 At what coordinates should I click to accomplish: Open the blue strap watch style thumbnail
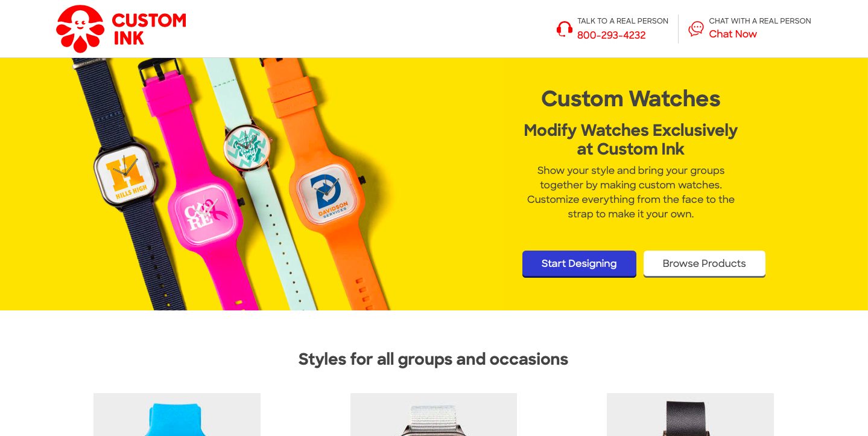point(177,414)
